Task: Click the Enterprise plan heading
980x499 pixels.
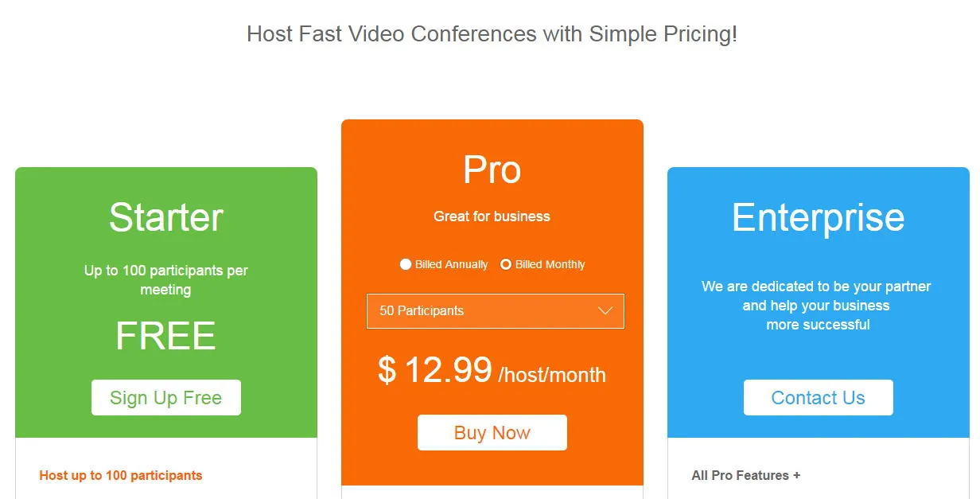Action: coord(819,217)
